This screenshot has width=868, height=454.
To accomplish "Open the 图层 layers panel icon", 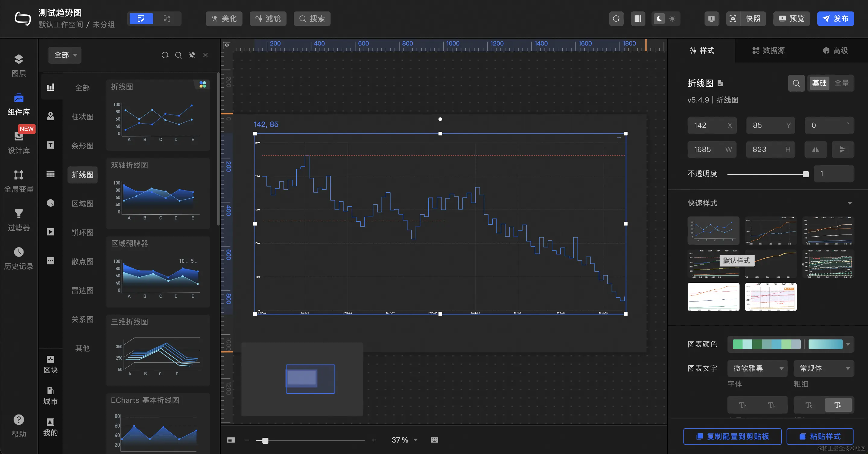I will [x=18, y=59].
